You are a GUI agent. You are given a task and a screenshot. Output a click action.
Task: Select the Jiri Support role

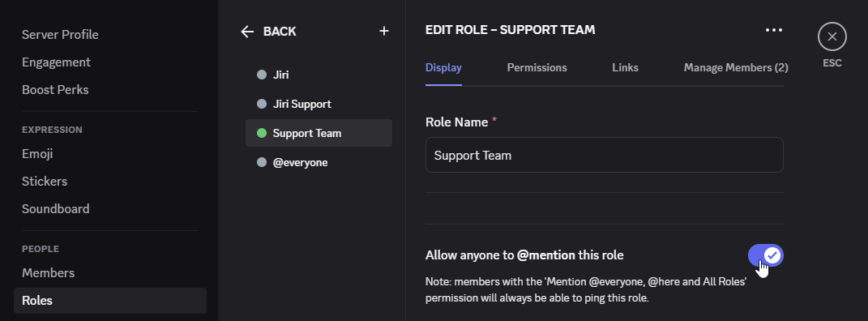(319, 104)
